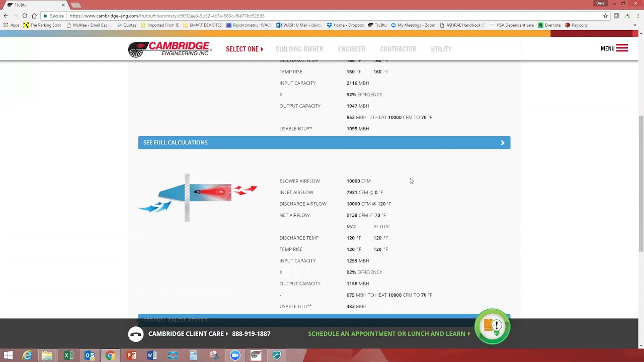
Task: Open Excel from the taskbar
Action: [x=68, y=355]
